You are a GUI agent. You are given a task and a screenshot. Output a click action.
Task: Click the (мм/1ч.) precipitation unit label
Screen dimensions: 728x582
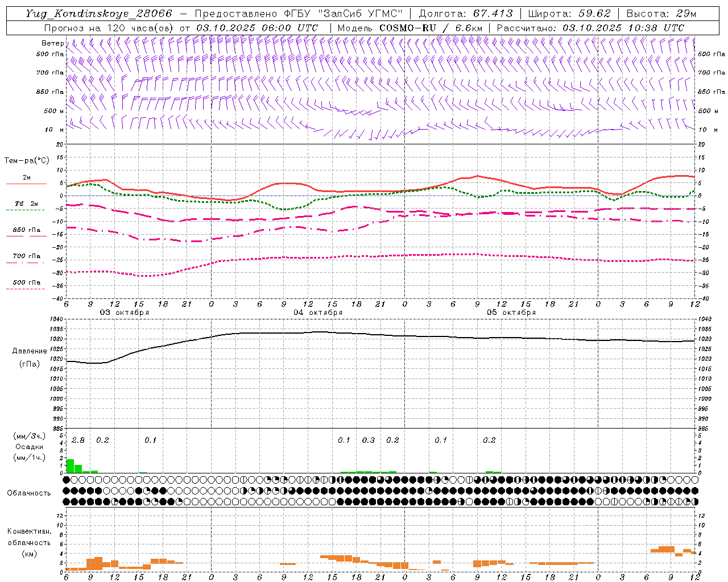tap(29, 458)
